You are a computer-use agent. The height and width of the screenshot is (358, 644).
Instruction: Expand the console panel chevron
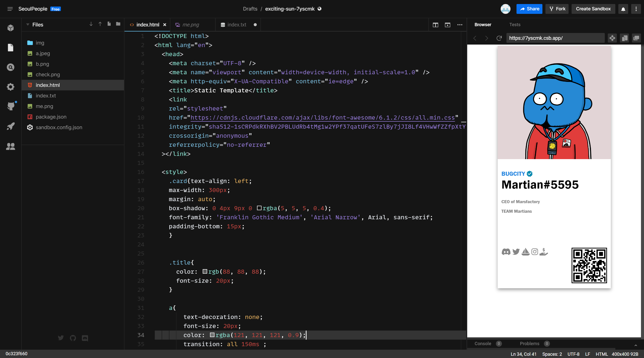point(636,345)
